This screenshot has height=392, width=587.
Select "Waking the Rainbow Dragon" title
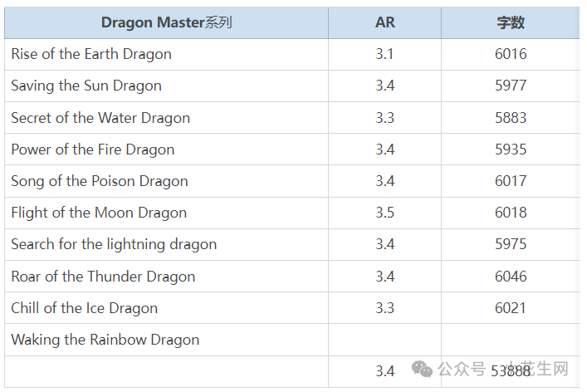point(105,340)
